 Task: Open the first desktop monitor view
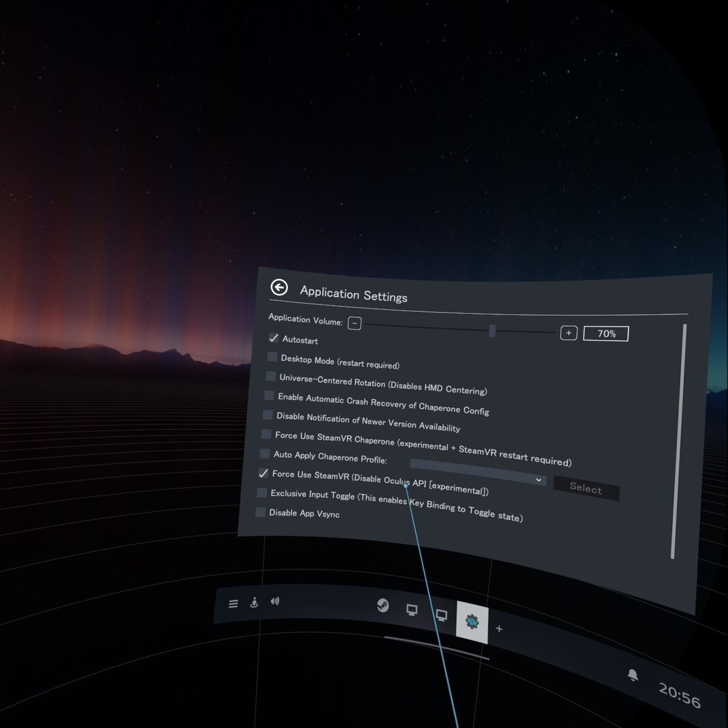coord(412,610)
